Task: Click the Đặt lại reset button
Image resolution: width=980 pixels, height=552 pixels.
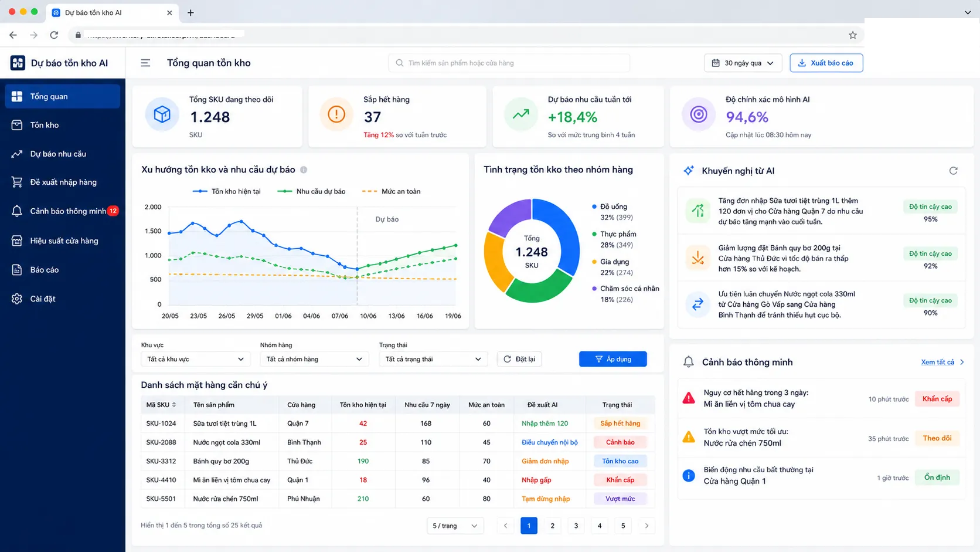Action: (519, 359)
